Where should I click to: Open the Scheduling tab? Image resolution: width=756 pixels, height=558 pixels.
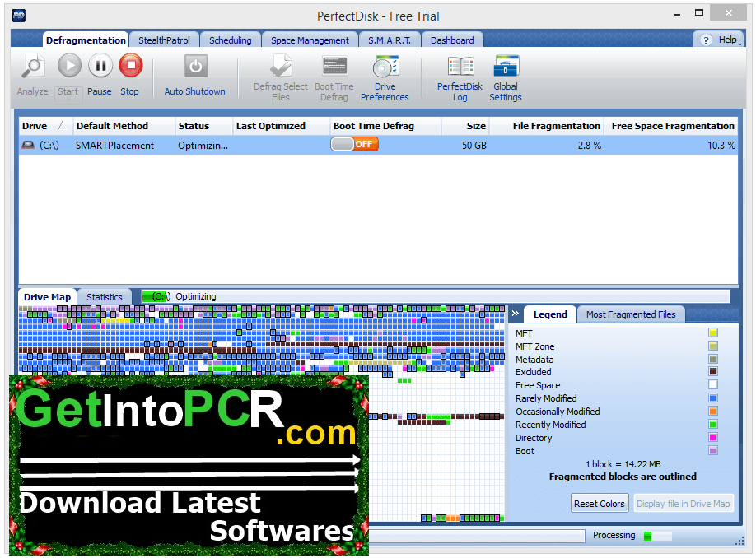(231, 40)
